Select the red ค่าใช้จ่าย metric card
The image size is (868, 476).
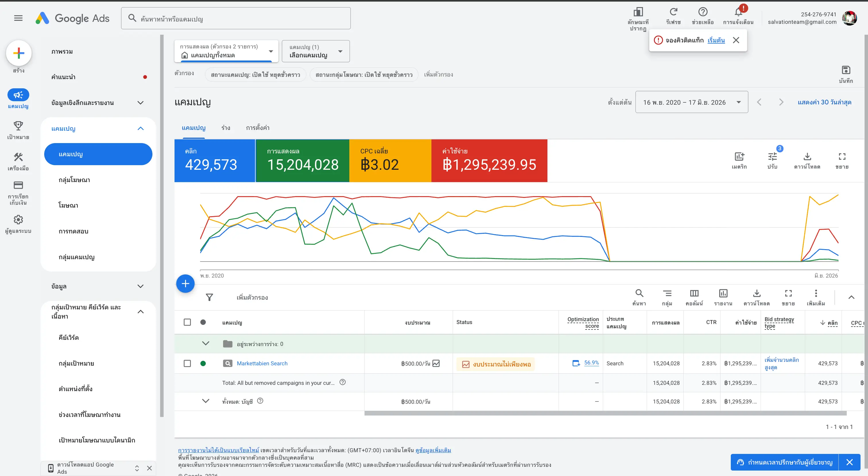click(489, 161)
